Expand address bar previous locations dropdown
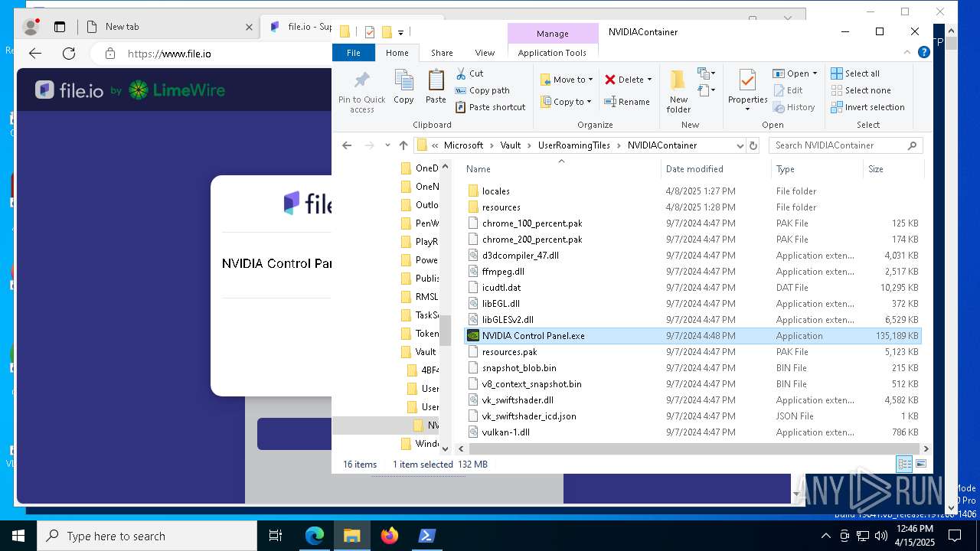Screen dimensions: 980x551 pyautogui.click(x=740, y=145)
